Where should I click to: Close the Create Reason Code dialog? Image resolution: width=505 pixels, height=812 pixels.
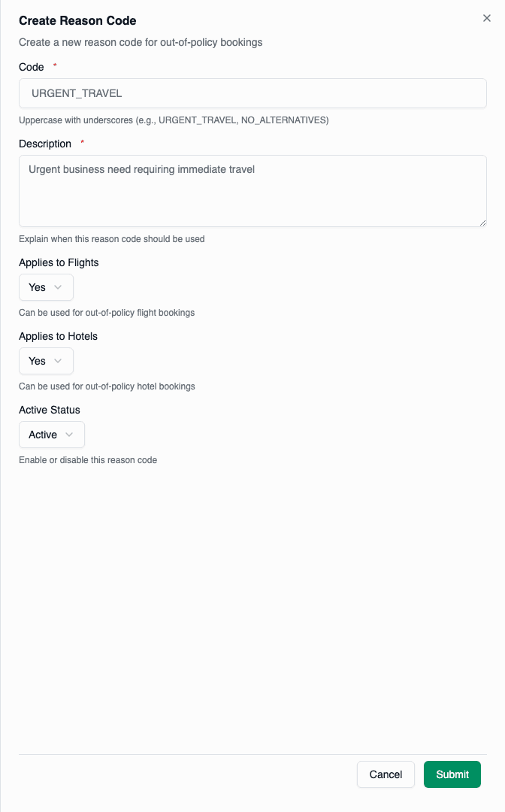click(x=486, y=18)
